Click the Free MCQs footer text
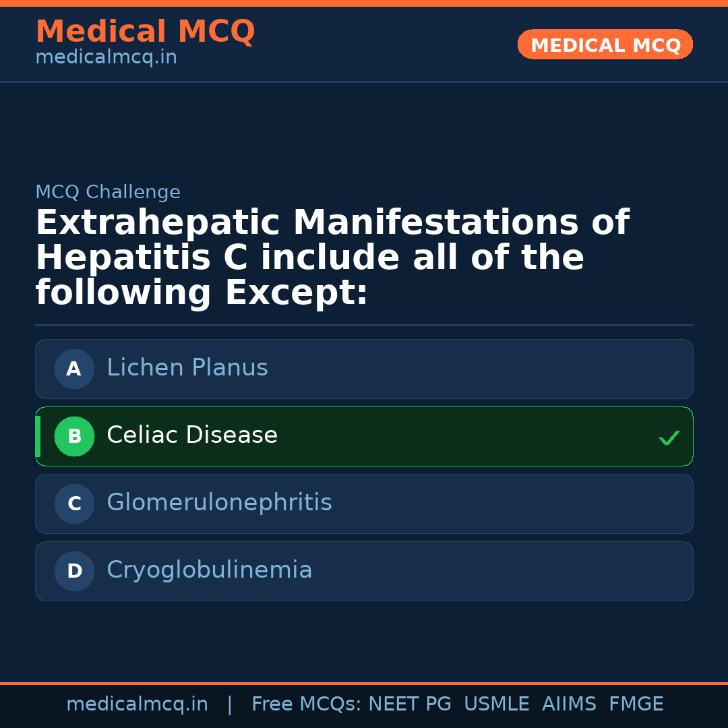Screen dimensions: 728x728 pos(305,704)
